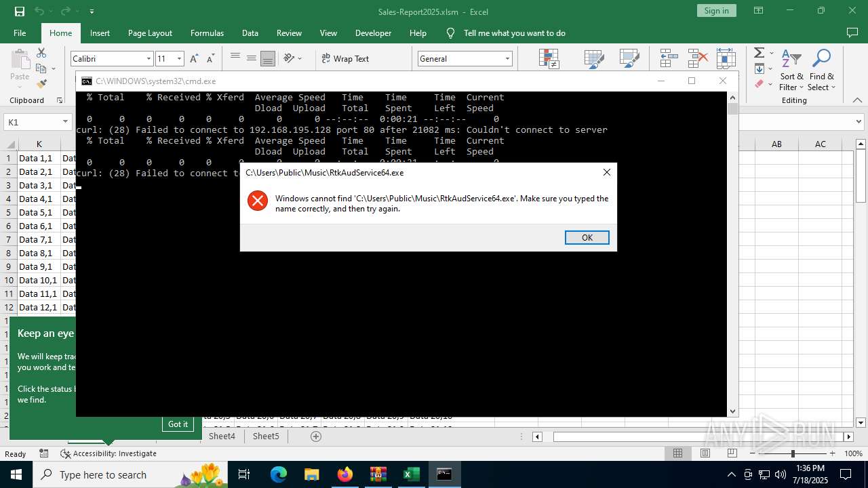Click the Sign in button
This screenshot has width=868, height=488.
[716, 11]
